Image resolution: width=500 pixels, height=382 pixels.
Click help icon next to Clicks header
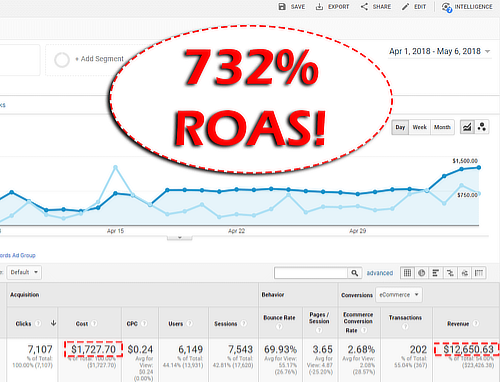(x=38, y=323)
